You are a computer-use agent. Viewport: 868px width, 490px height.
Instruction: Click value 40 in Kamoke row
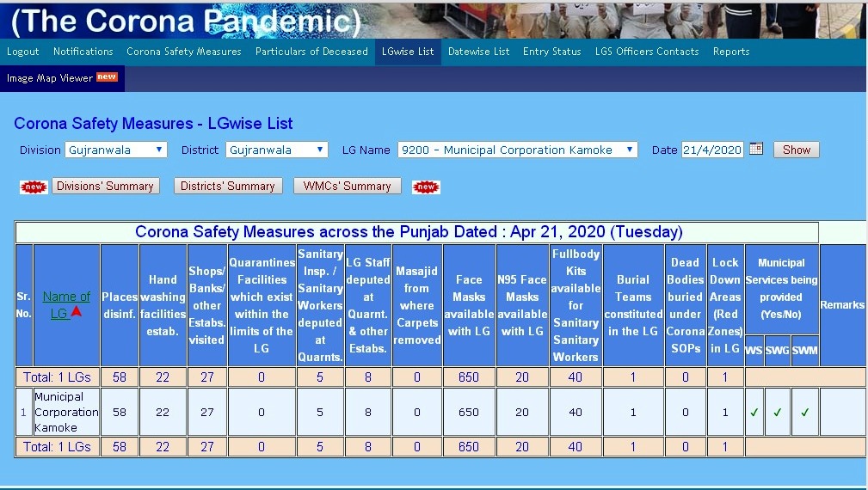click(576, 412)
